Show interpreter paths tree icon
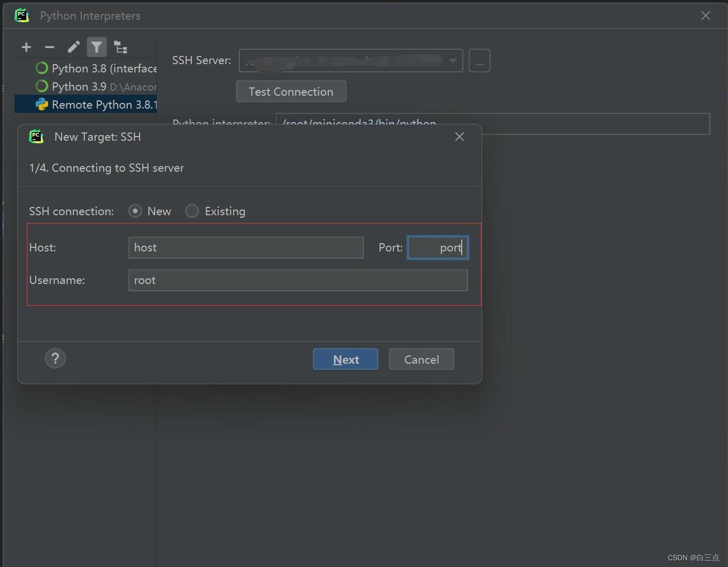Viewport: 728px width, 567px height. click(120, 48)
